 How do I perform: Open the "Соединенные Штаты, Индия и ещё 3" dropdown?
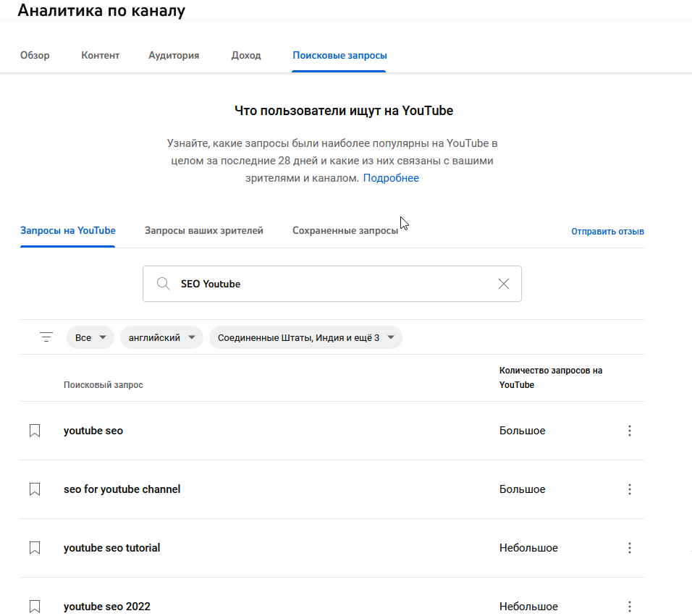coord(305,337)
